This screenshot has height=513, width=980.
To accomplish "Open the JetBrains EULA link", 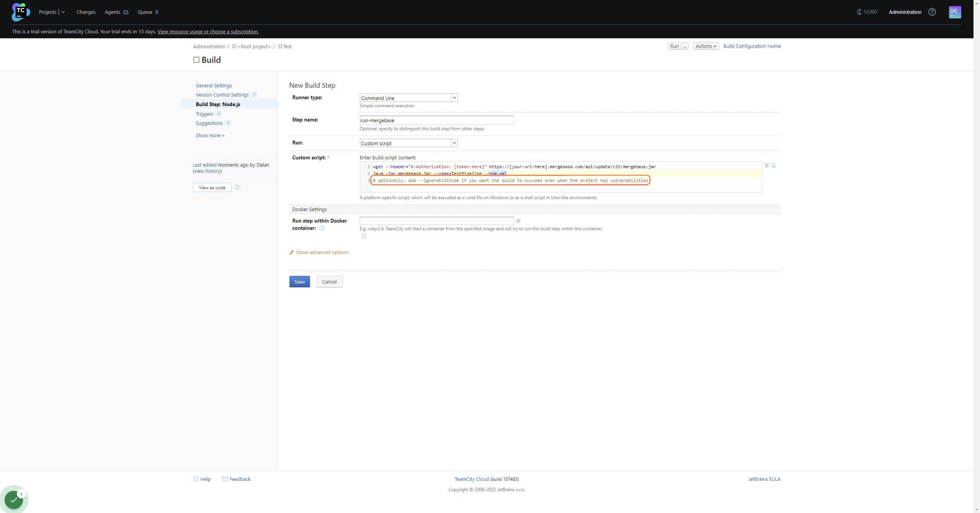I will [x=764, y=479].
